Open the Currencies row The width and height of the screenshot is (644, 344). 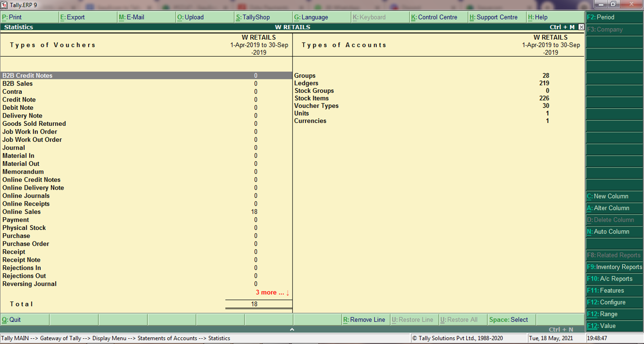[x=439, y=121]
